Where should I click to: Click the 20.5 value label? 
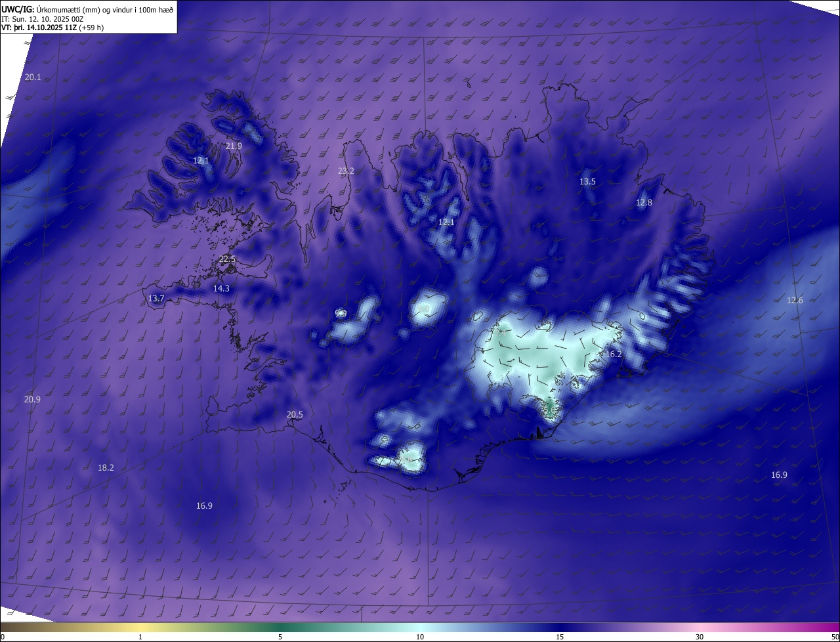295,415
